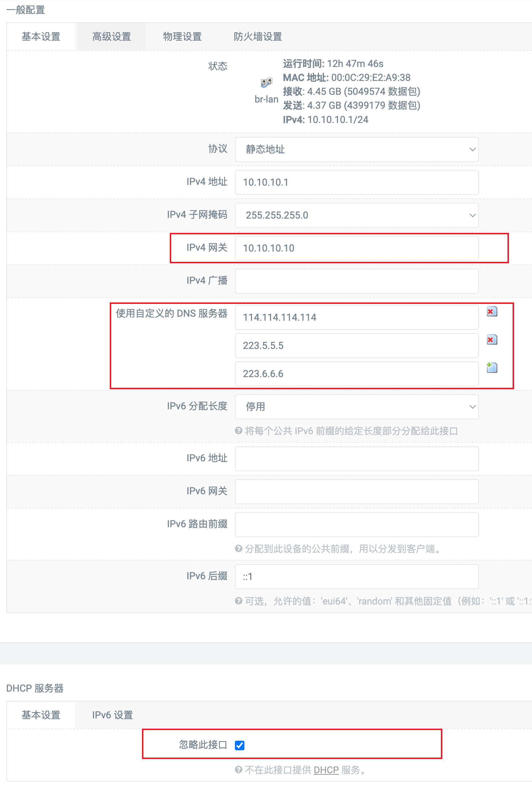Focus the IPv4 网关 input field
Image resolution: width=532 pixels, height=796 pixels.
[356, 248]
